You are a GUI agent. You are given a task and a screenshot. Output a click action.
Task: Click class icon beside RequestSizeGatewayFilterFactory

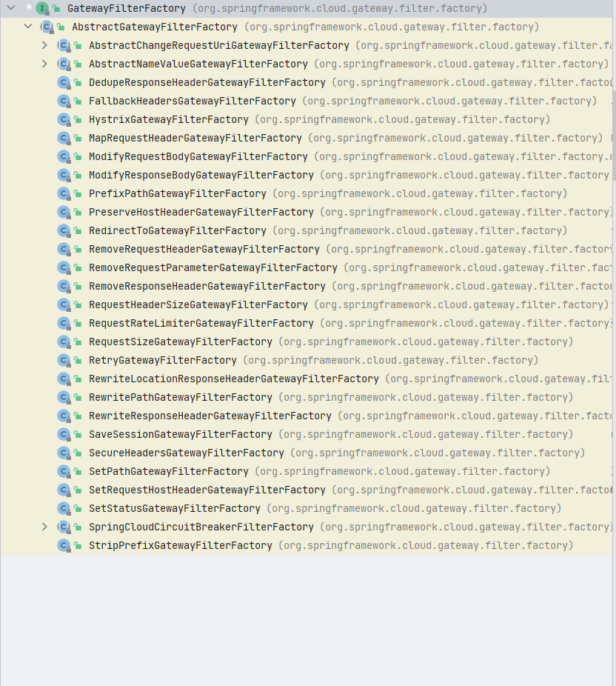tap(64, 342)
